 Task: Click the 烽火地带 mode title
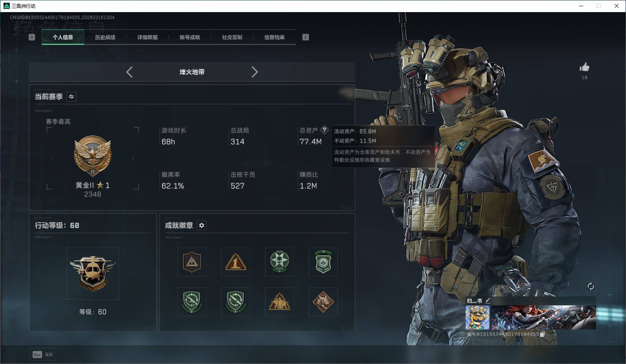[192, 72]
